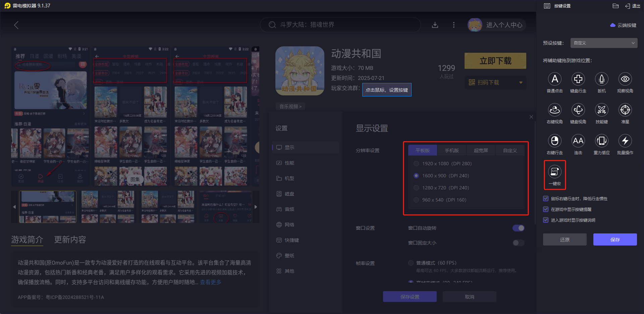Select 普通模式 (60 FPS) radio
644x314 pixels.
[411, 263]
